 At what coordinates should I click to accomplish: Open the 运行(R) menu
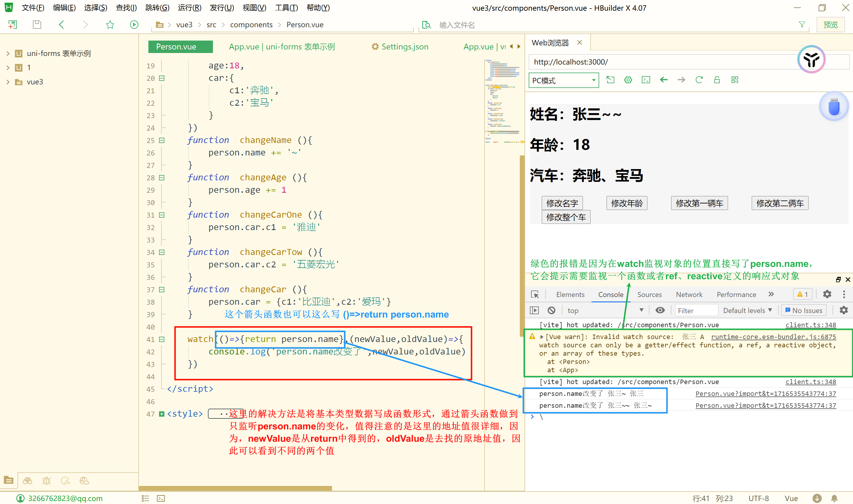pos(189,7)
